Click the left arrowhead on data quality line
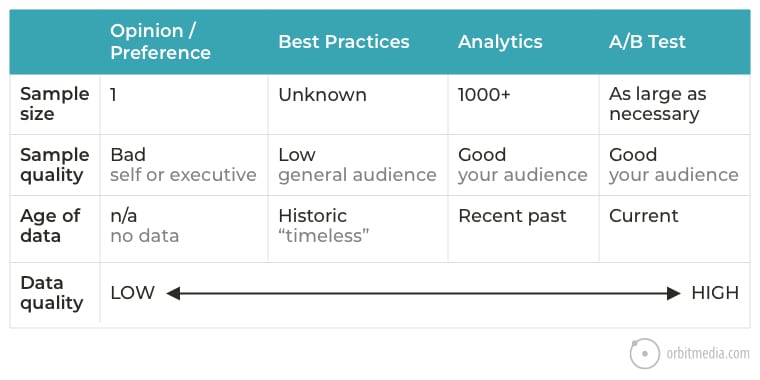The height and width of the screenshot is (380, 760). coord(173,293)
